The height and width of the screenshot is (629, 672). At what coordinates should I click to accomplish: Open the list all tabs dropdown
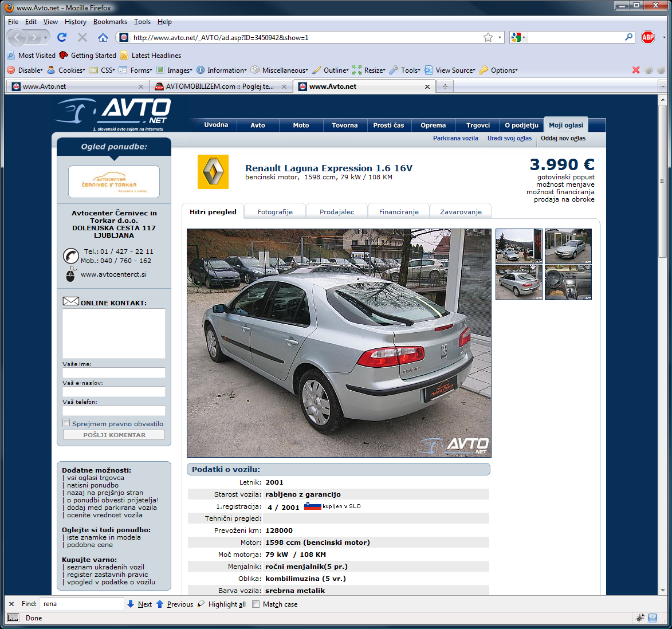click(663, 87)
